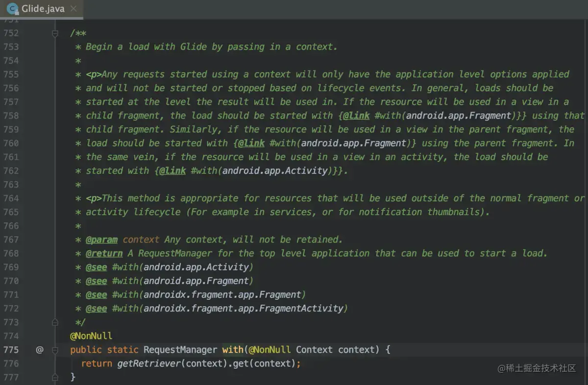Click the Glide.java class file icon

(12, 9)
